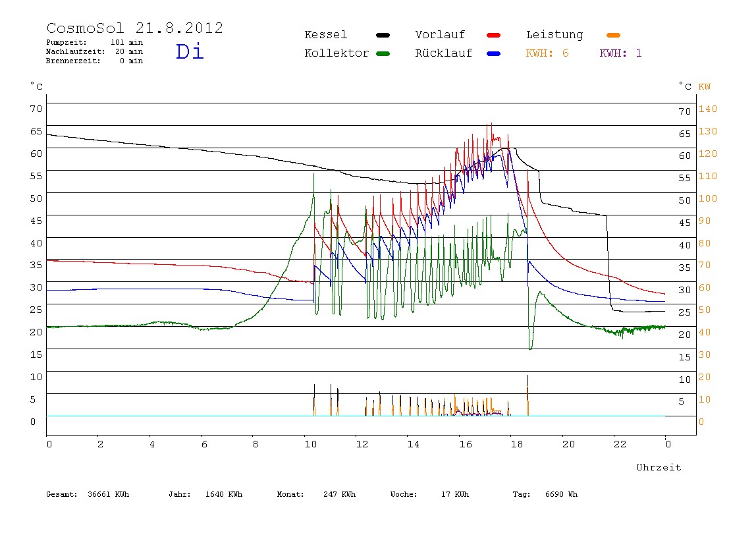756x535 pixels.
Task: Click the "Kollektor" legend label
Action: click(x=337, y=53)
